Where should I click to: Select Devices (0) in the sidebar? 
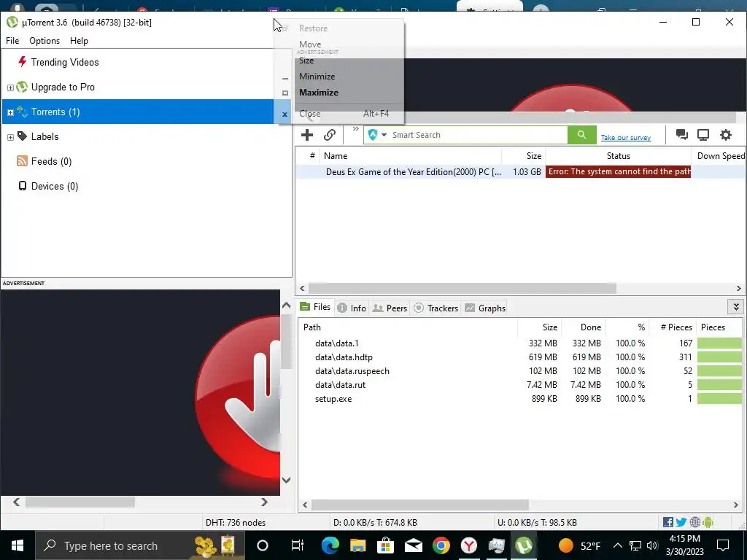click(x=54, y=186)
